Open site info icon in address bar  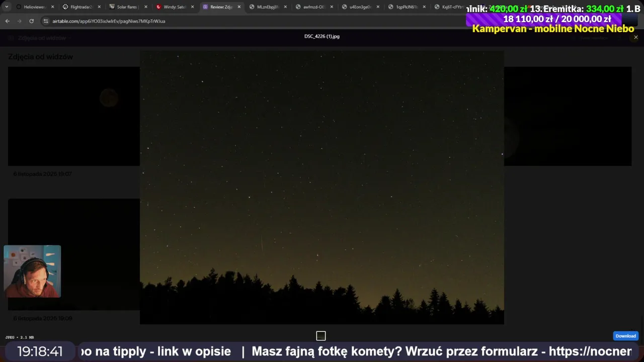tap(46, 21)
